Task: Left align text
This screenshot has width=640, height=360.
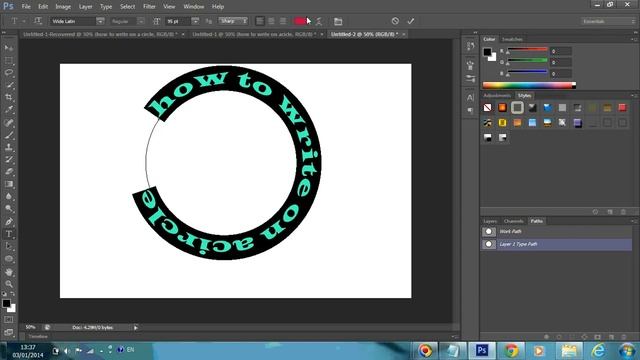Action: tap(260, 21)
